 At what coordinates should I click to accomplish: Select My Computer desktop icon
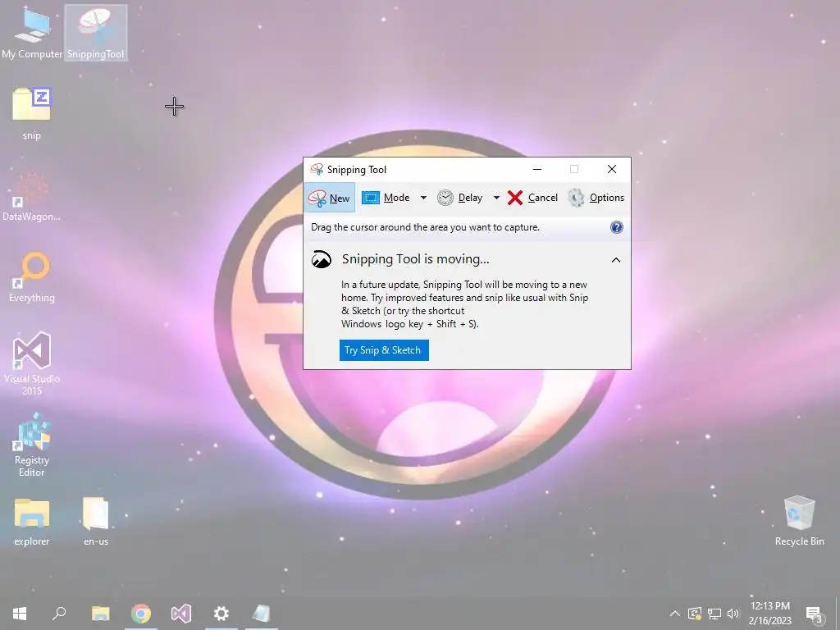pyautogui.click(x=32, y=33)
